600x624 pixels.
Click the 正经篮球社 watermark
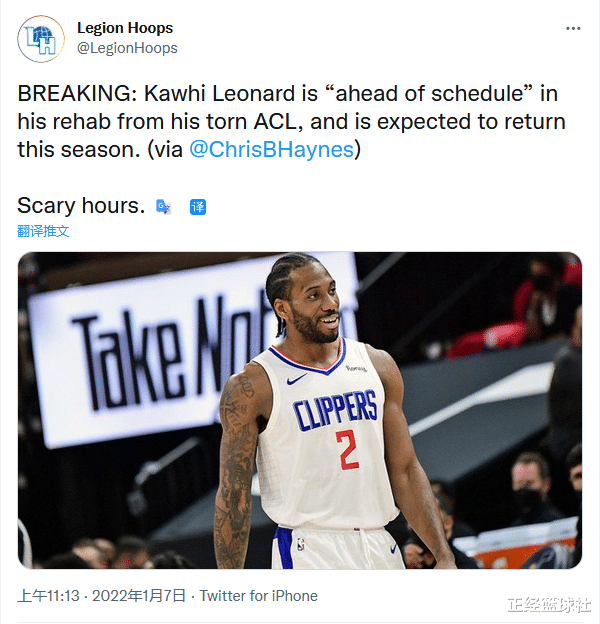[548, 605]
